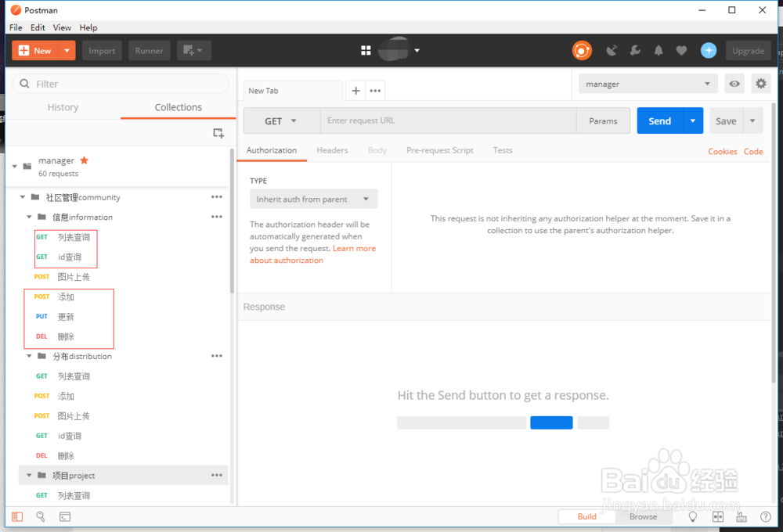Click the Send button

tap(659, 120)
